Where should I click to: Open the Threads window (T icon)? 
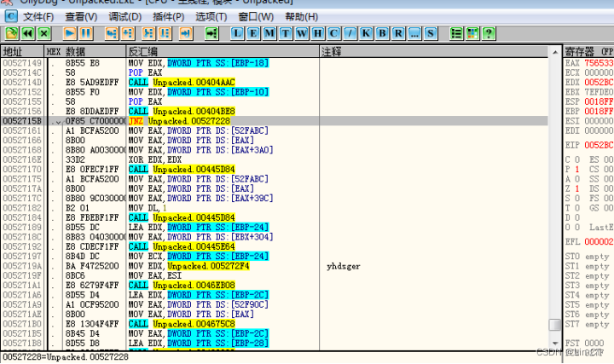tap(286, 33)
